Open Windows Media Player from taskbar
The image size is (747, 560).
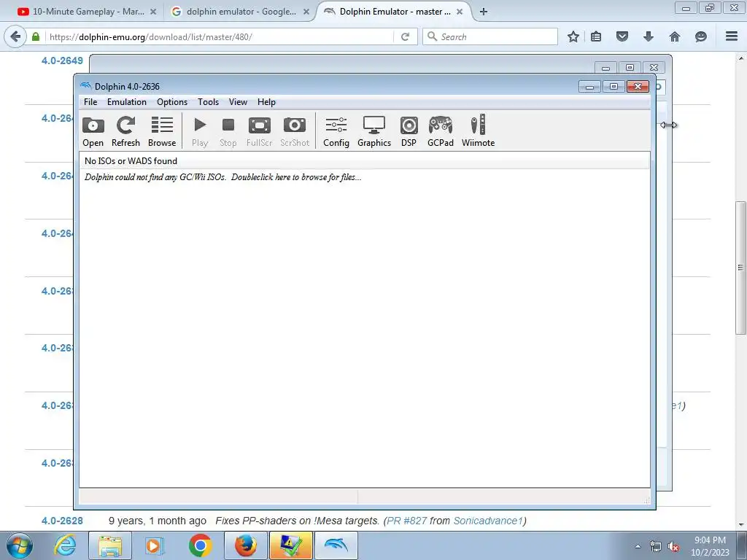(x=155, y=545)
